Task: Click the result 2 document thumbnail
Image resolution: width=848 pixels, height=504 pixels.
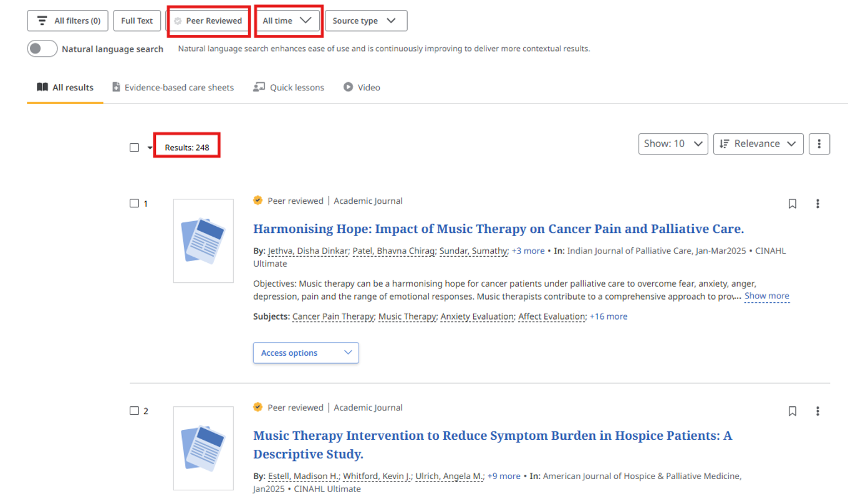Action: (203, 448)
